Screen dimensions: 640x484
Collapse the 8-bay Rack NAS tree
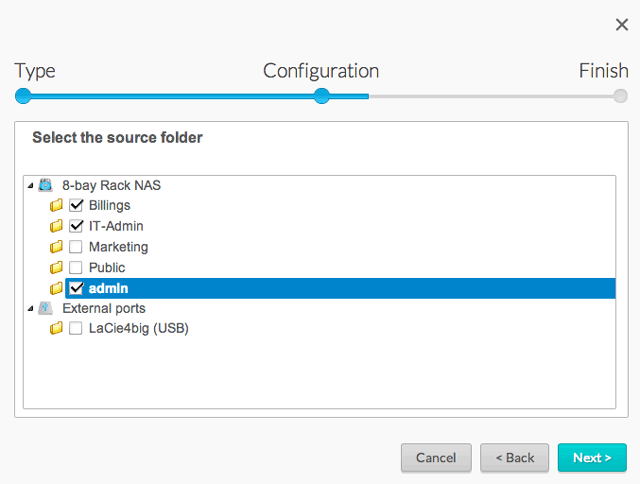pyautogui.click(x=31, y=186)
